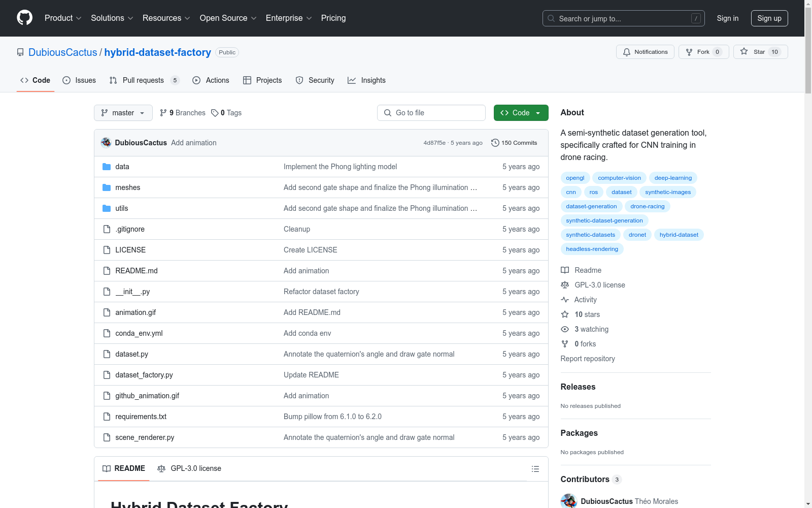
Task: Click the repository icon beside DubiousCactus
Action: (x=20, y=52)
